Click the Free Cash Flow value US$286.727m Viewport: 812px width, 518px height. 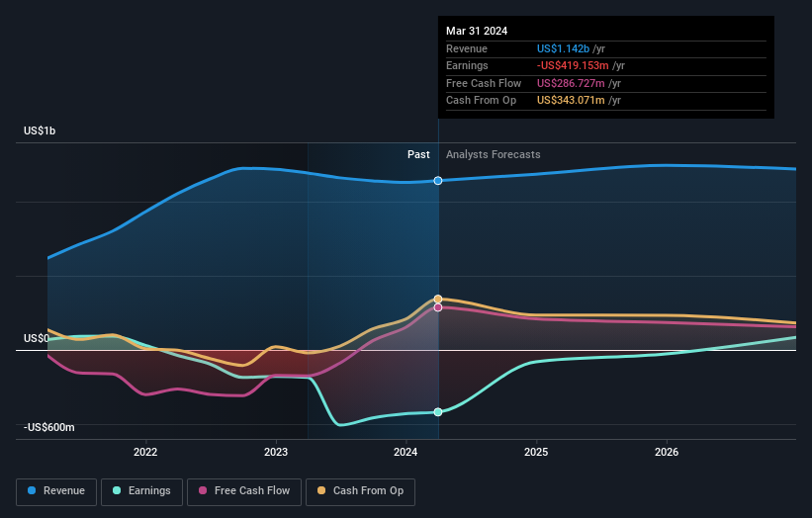tap(571, 83)
